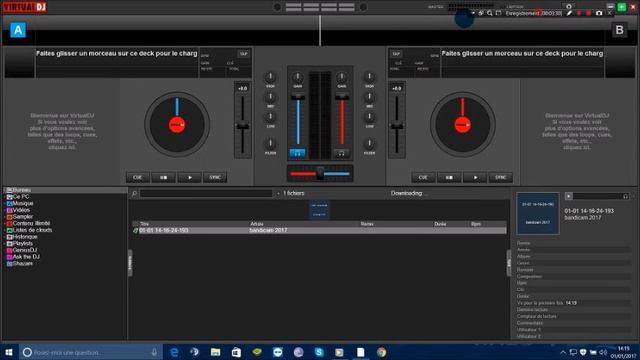Expand Listes de clouds node
This screenshot has height=360, width=640.
point(4,230)
